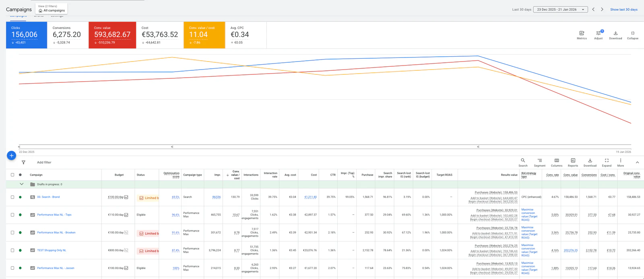Open the Performance Max NL - Jassen campaign
The height and width of the screenshot is (279, 644).
56,268
